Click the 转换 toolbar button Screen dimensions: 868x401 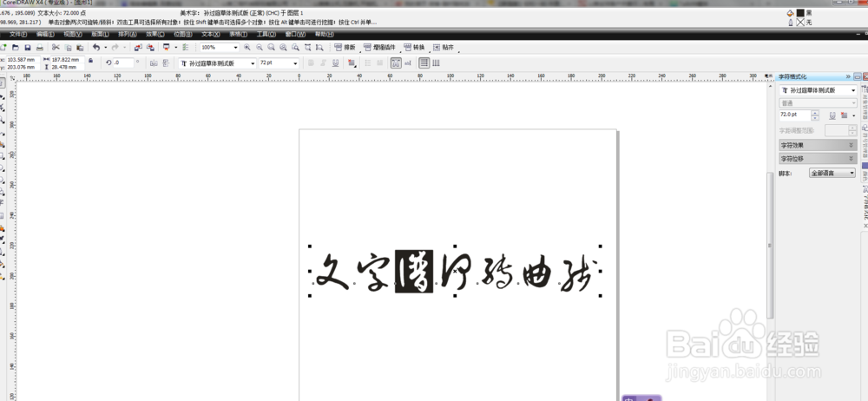click(414, 48)
